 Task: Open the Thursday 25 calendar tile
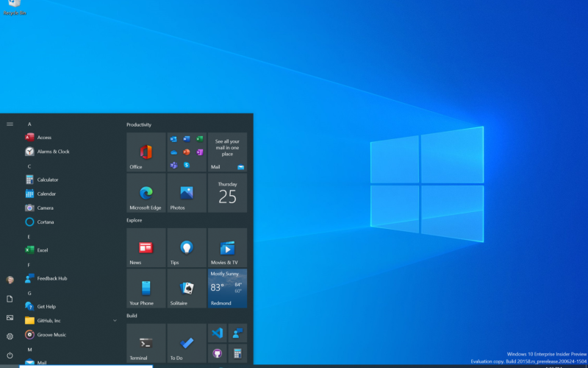click(x=227, y=193)
